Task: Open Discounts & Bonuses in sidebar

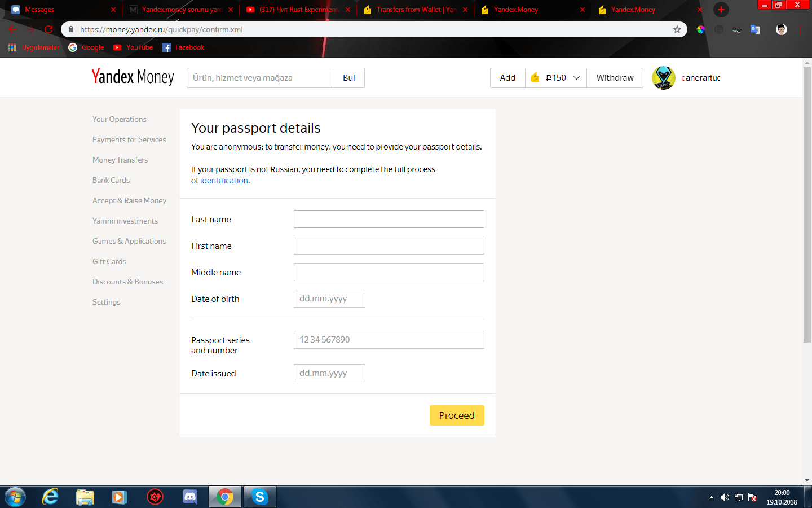Action: coord(128,282)
